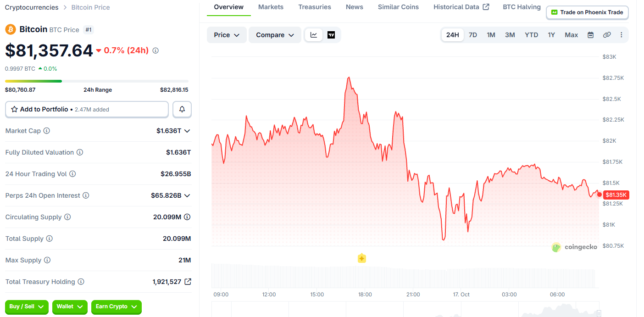This screenshot has height=317, width=644.
Task: Click the red current price dot
Action: pos(600,195)
